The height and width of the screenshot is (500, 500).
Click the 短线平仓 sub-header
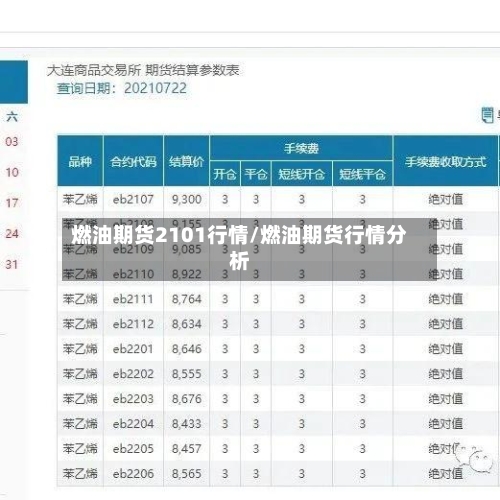pyautogui.click(x=363, y=174)
